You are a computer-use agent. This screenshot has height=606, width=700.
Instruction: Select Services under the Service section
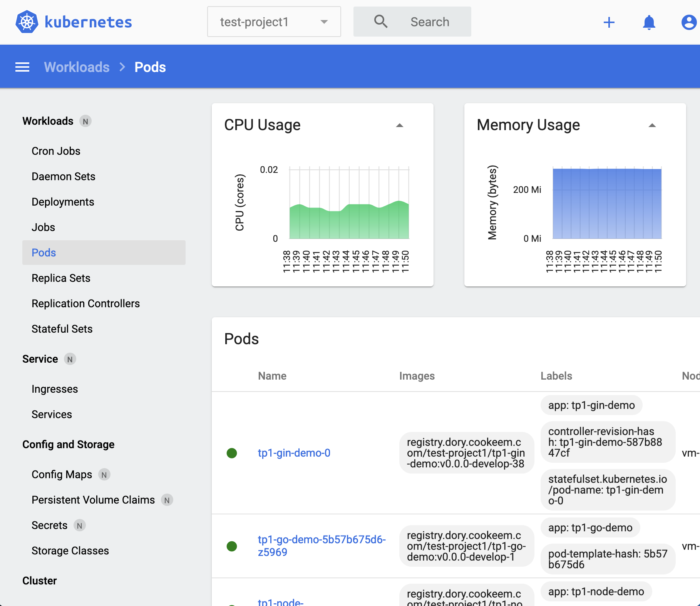(x=52, y=414)
